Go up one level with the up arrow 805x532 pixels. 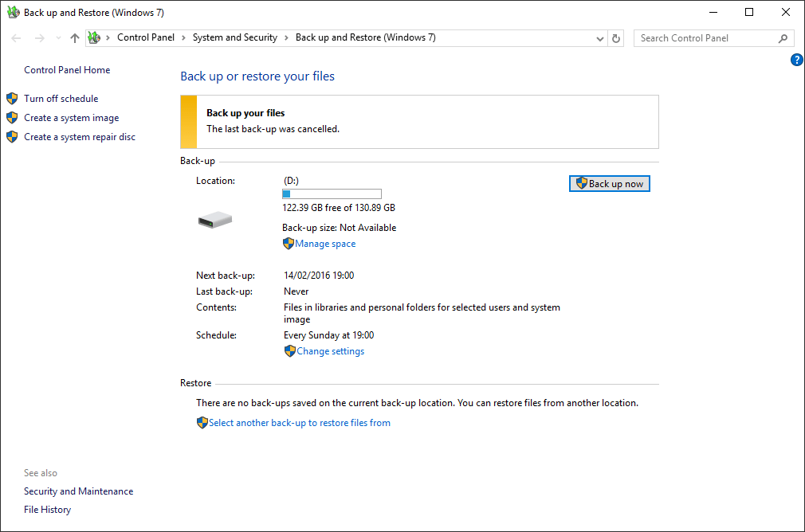(75, 38)
